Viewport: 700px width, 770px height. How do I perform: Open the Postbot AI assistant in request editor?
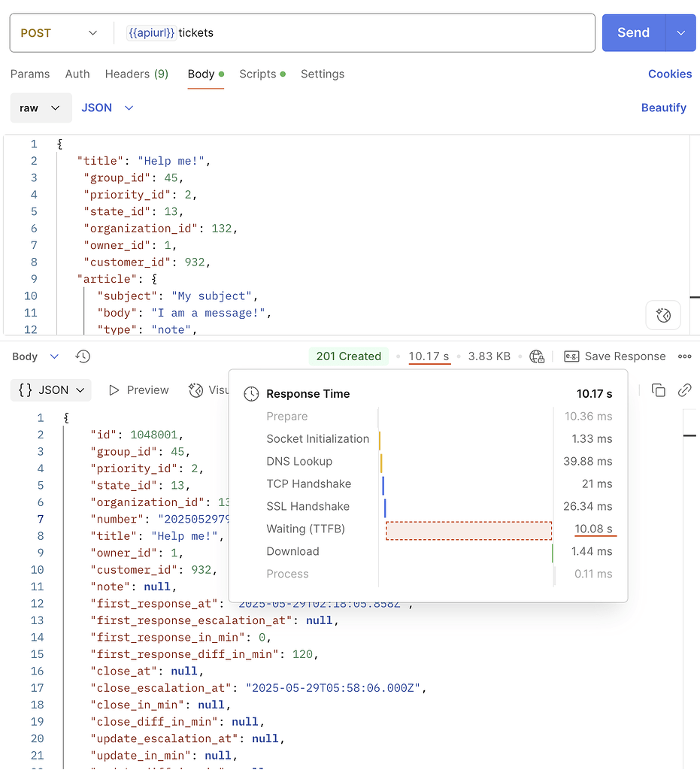click(662, 315)
